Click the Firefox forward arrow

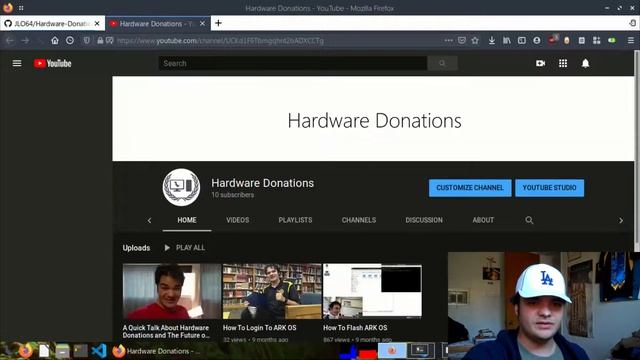pos(25,40)
